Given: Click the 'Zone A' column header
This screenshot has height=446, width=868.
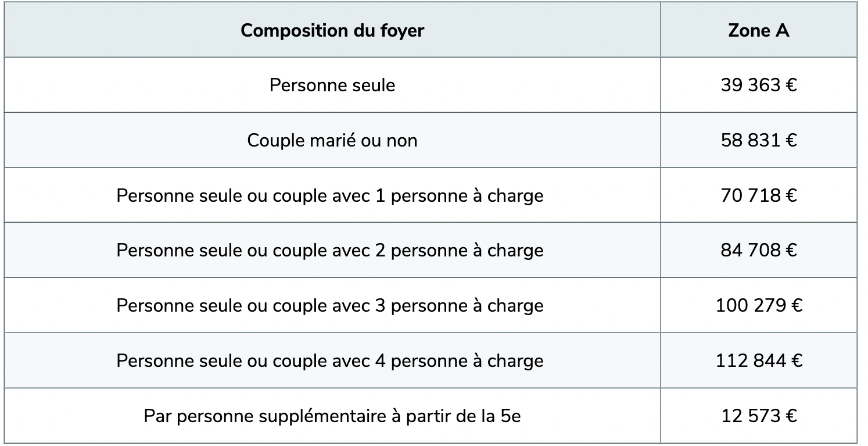Looking at the screenshot, I should coord(758,30).
